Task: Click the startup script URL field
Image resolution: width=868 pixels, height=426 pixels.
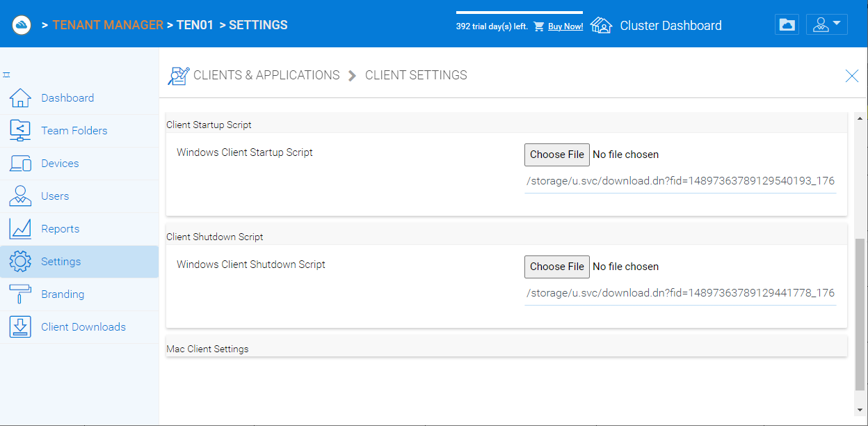Action: (680, 181)
